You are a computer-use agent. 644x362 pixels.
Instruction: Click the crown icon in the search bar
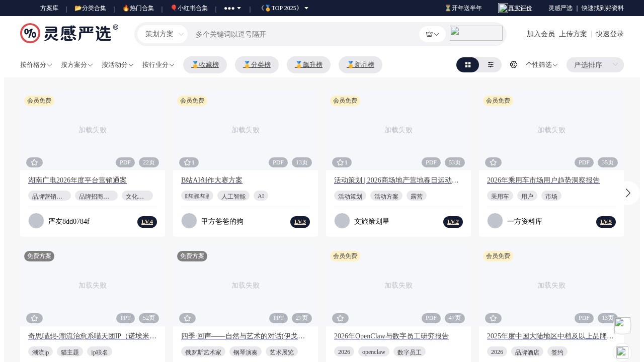(429, 34)
